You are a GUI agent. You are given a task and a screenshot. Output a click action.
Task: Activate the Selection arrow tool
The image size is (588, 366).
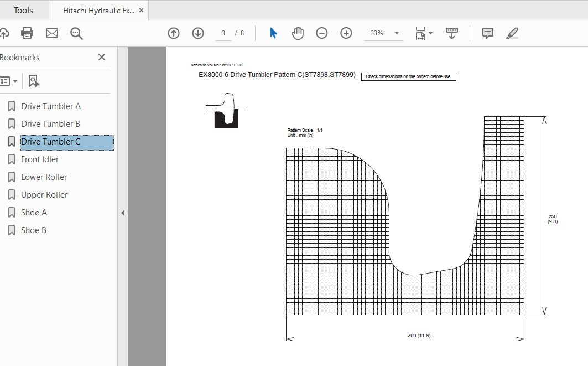(273, 33)
